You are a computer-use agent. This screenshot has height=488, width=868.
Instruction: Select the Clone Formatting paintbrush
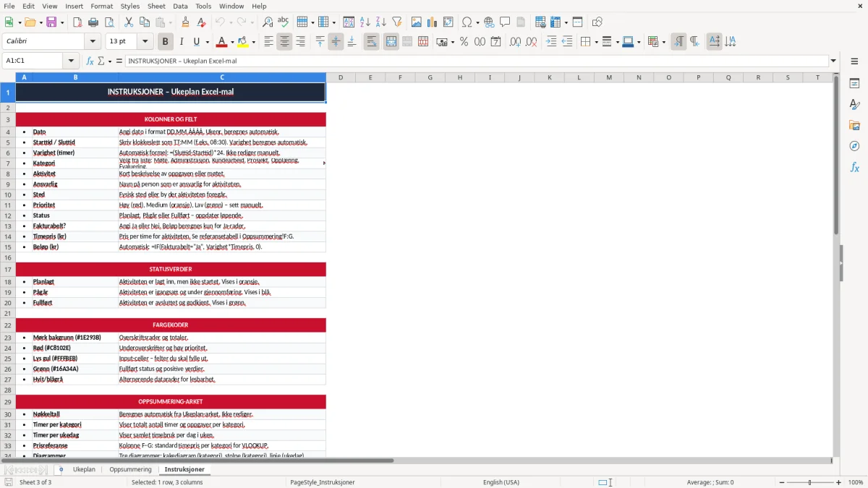pyautogui.click(x=186, y=22)
